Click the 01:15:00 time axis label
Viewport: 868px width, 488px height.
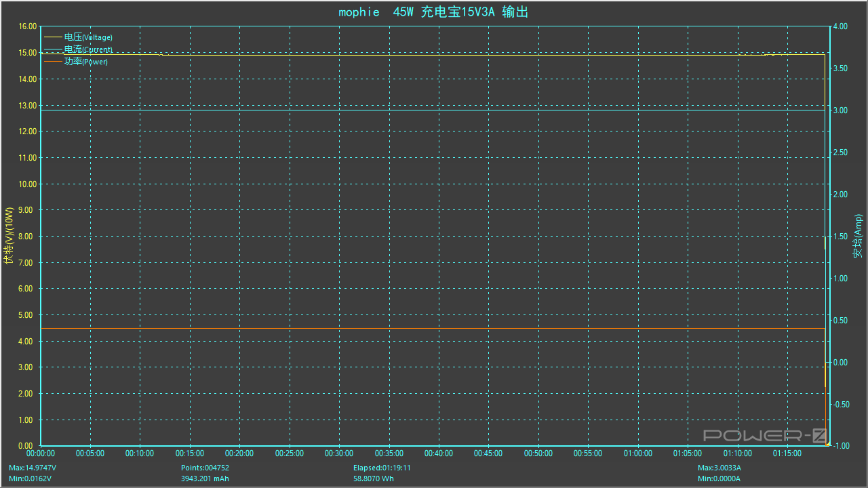coord(787,454)
